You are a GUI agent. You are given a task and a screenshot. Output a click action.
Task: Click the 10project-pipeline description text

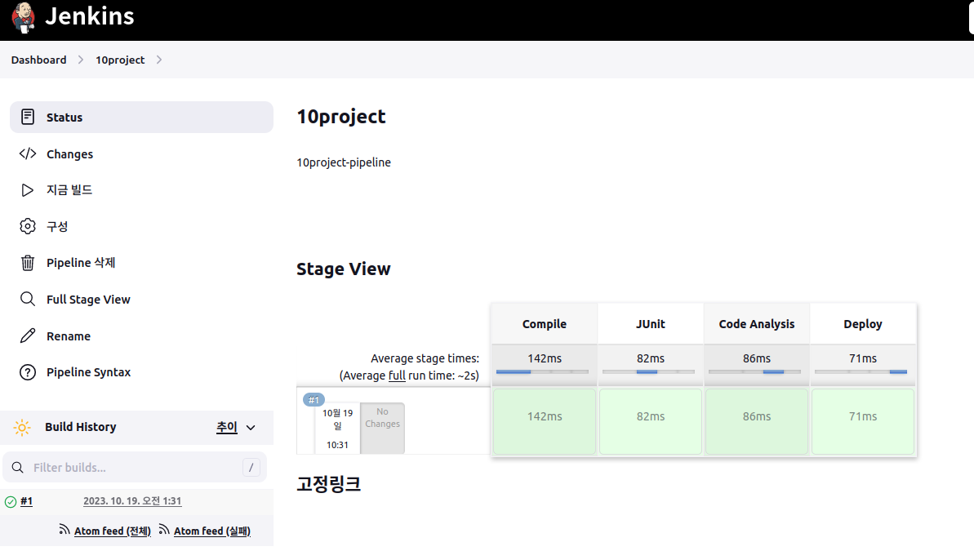point(344,162)
